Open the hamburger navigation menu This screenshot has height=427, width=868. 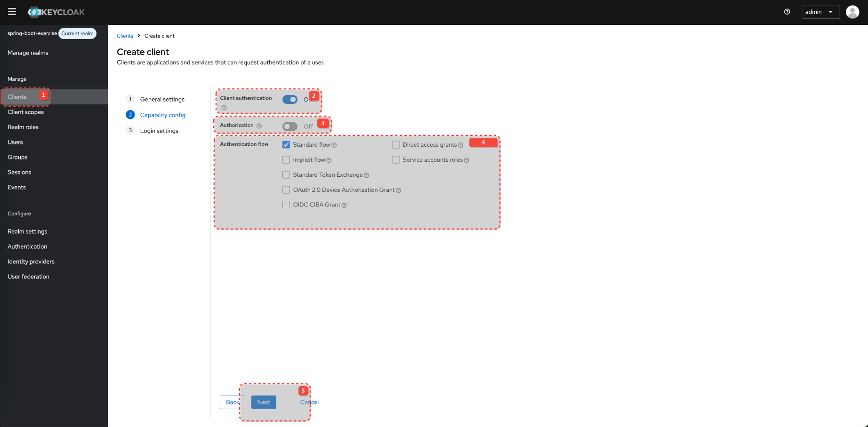(12, 12)
